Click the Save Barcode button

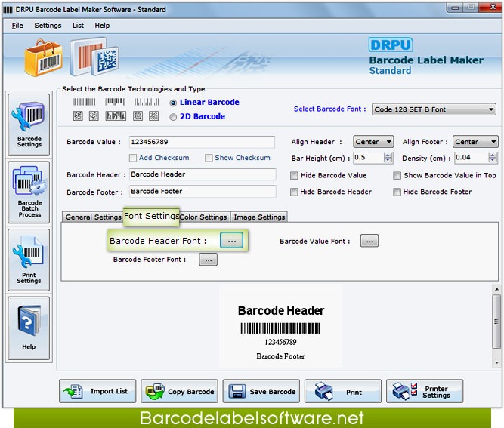(261, 391)
